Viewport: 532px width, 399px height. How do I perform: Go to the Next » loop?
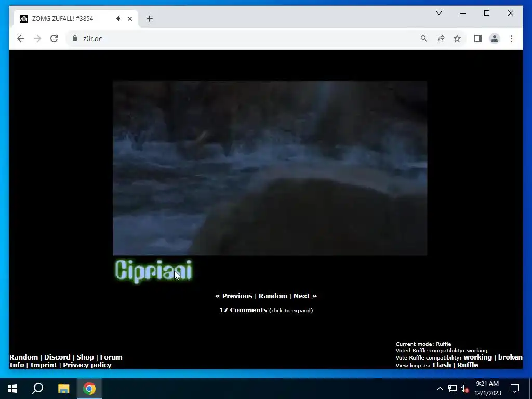point(305,296)
